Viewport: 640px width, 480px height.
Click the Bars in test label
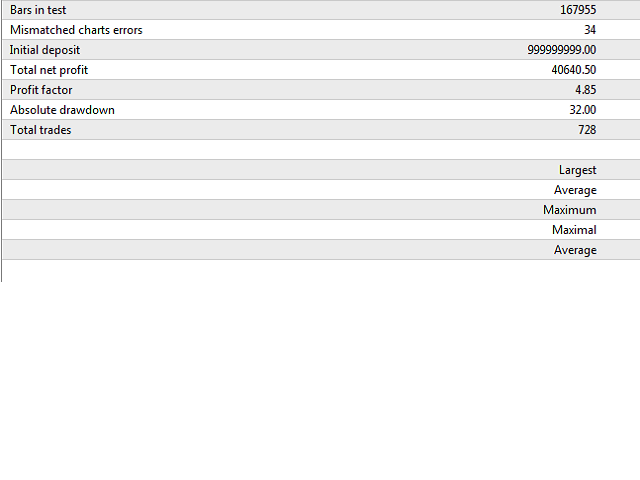38,10
